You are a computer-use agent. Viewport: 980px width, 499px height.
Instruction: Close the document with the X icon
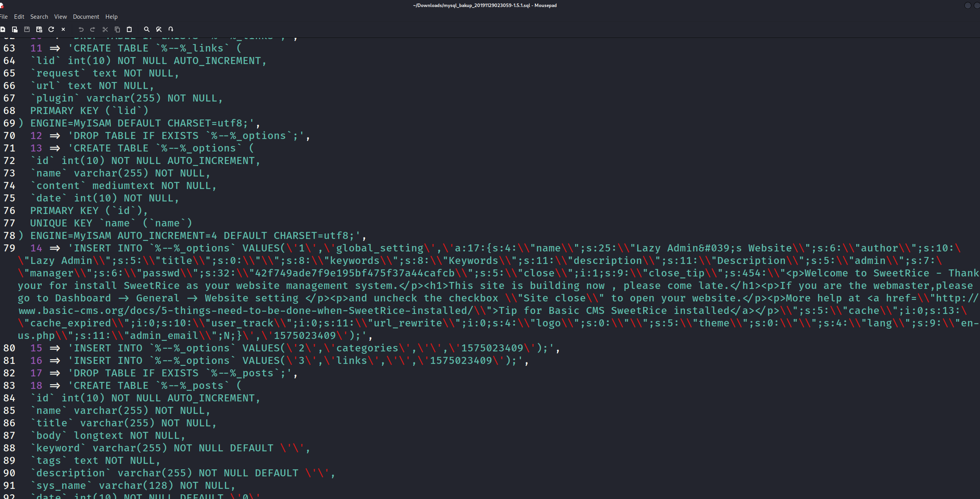63,29
